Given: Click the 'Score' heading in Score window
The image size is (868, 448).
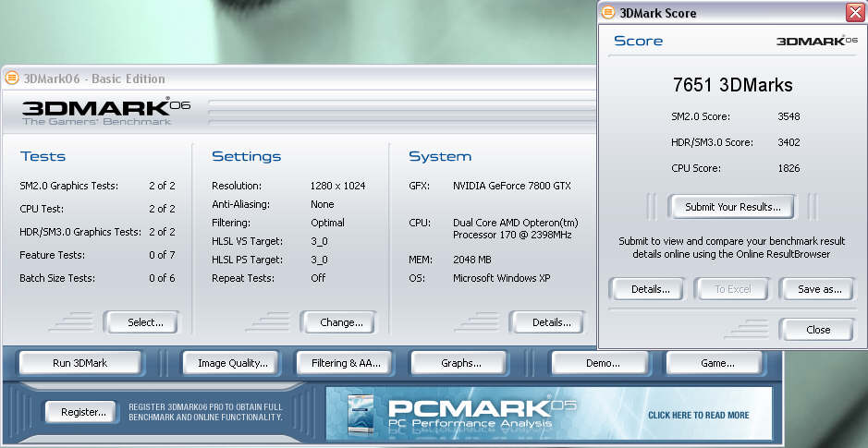Looking at the screenshot, I should tap(638, 41).
